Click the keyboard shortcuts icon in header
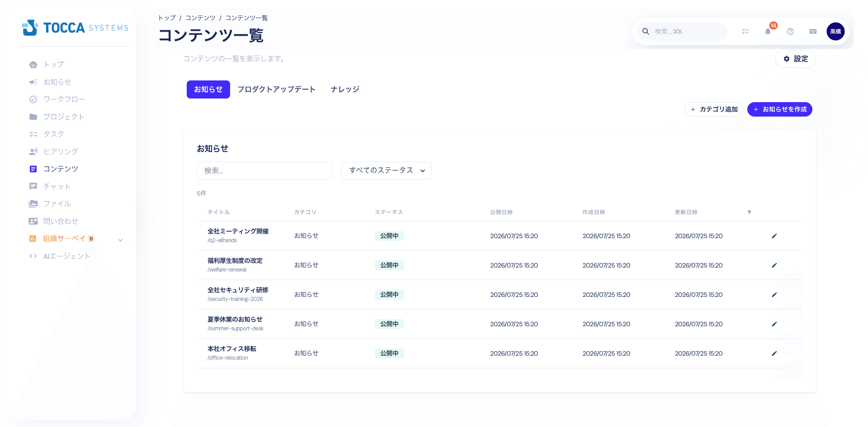The height and width of the screenshot is (427, 868). (x=813, y=32)
